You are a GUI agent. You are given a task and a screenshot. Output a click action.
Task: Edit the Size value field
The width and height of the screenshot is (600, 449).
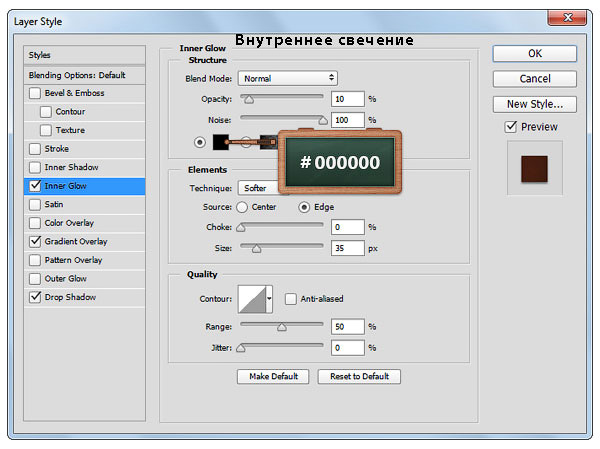click(x=347, y=248)
